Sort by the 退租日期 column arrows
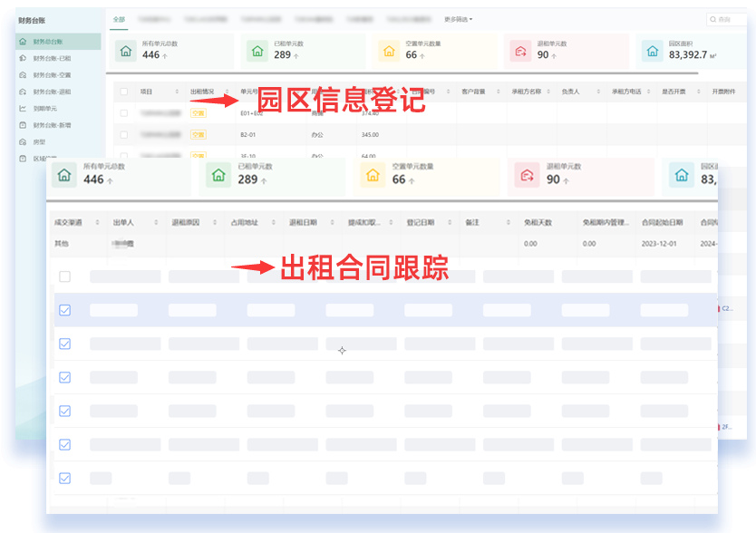This screenshot has width=756, height=533. [x=333, y=222]
